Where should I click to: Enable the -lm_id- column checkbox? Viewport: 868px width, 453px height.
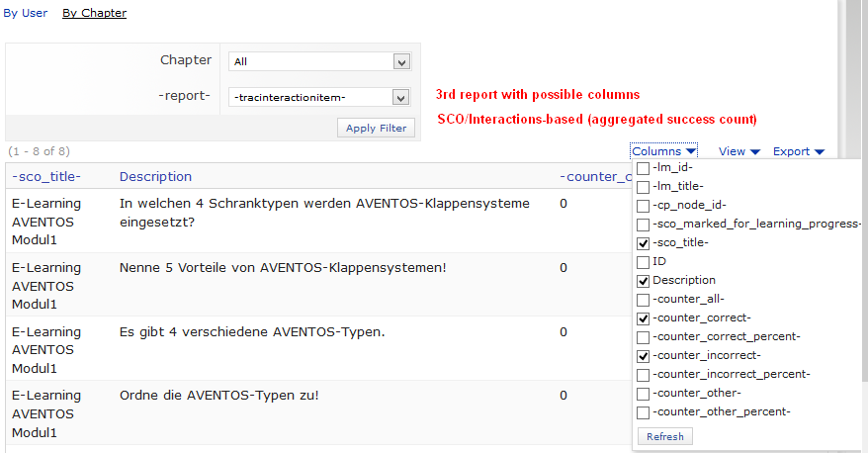point(644,168)
